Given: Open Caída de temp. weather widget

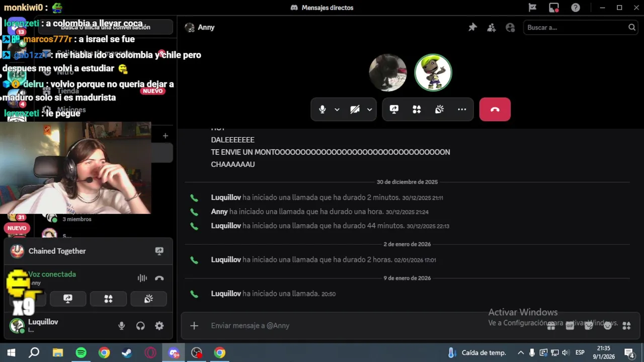Looking at the screenshot, I should 477,352.
